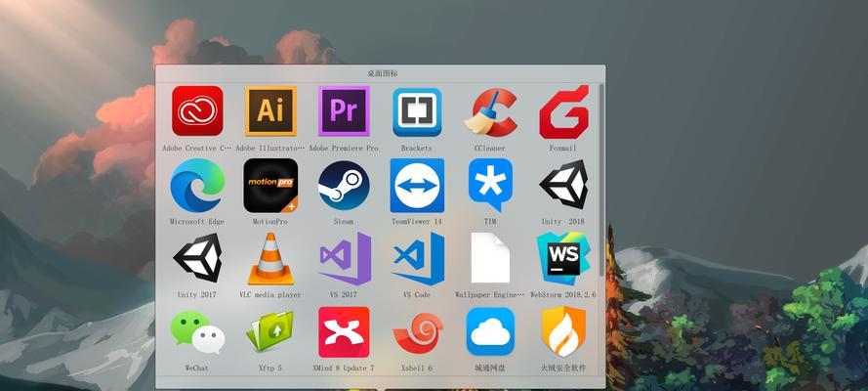Select the XMind 8 Update 7 icon
Image resolution: width=868 pixels, height=391 pixels.
point(344,331)
